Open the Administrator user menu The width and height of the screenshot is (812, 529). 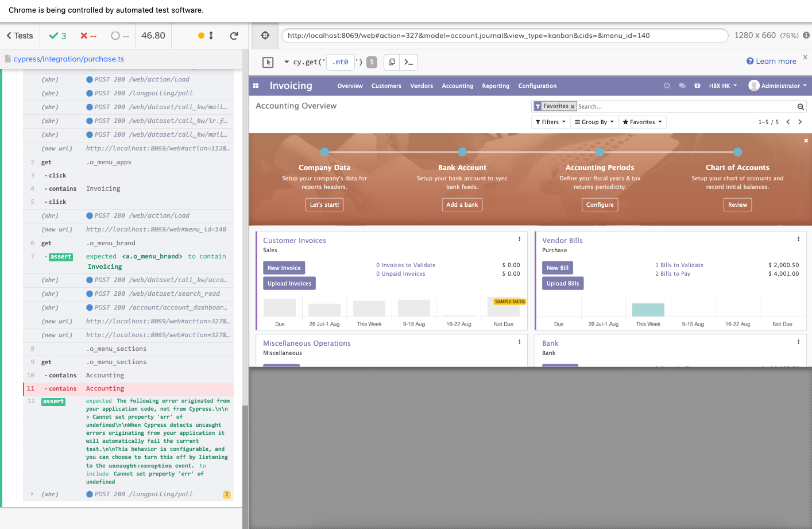[778, 86]
